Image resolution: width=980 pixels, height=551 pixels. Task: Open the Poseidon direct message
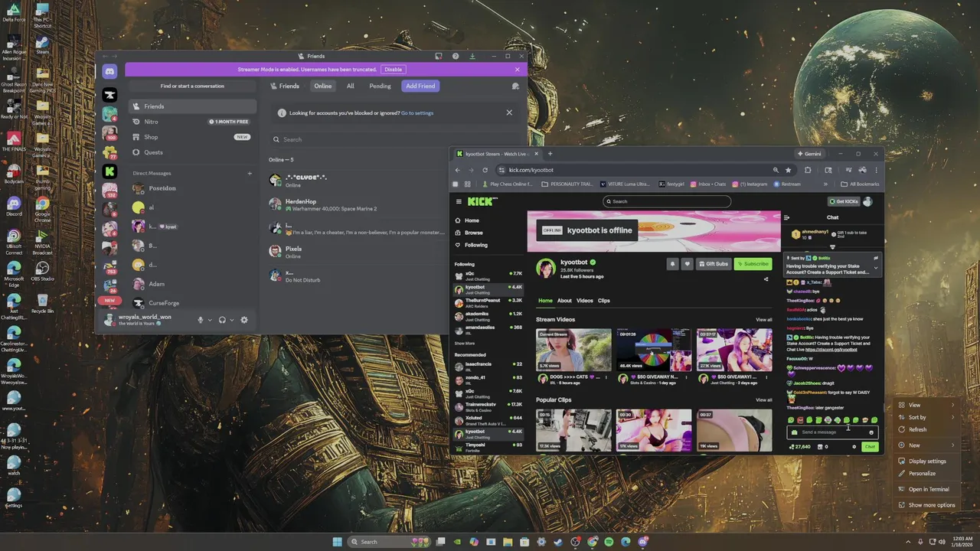click(192, 188)
